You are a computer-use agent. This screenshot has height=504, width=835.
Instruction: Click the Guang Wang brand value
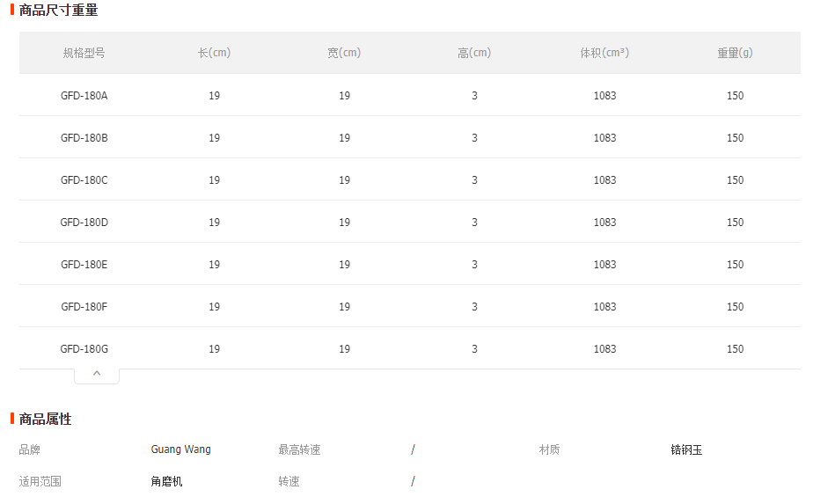pos(181,449)
